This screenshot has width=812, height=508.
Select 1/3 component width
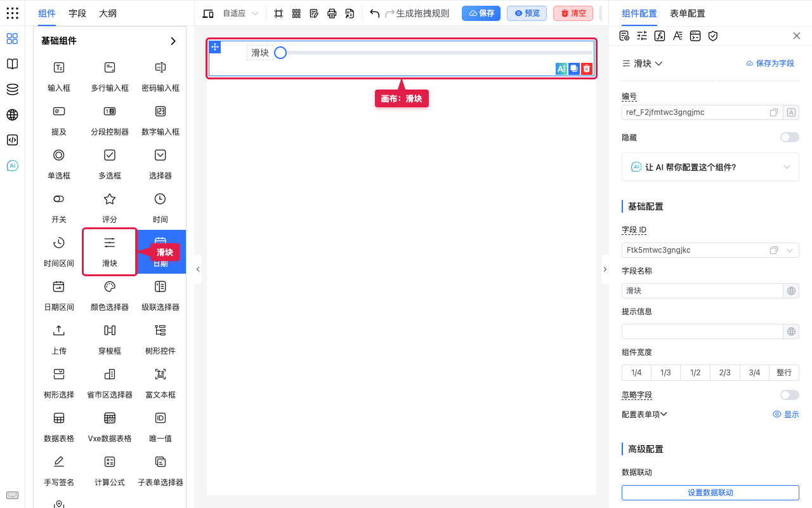point(665,373)
